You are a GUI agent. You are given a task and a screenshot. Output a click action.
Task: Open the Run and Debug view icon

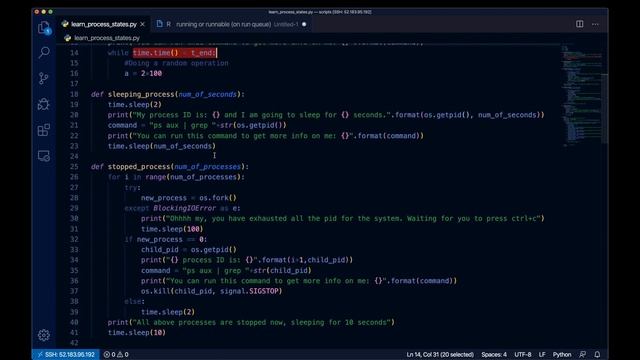(44, 104)
